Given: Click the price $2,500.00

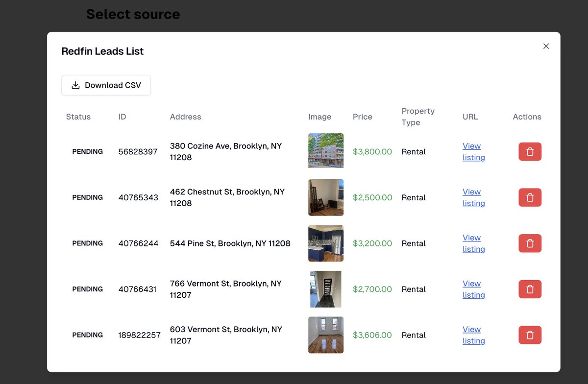Looking at the screenshot, I should [x=372, y=197].
